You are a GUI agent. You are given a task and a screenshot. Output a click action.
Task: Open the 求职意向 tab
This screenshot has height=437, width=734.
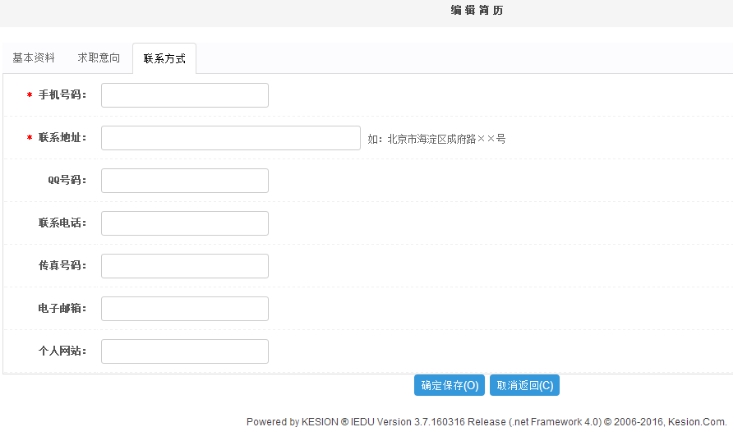click(x=99, y=58)
